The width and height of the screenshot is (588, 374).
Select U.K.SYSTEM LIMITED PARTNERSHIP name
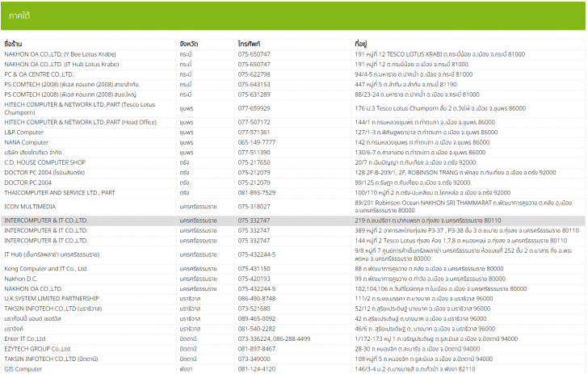pyautogui.click(x=52, y=299)
